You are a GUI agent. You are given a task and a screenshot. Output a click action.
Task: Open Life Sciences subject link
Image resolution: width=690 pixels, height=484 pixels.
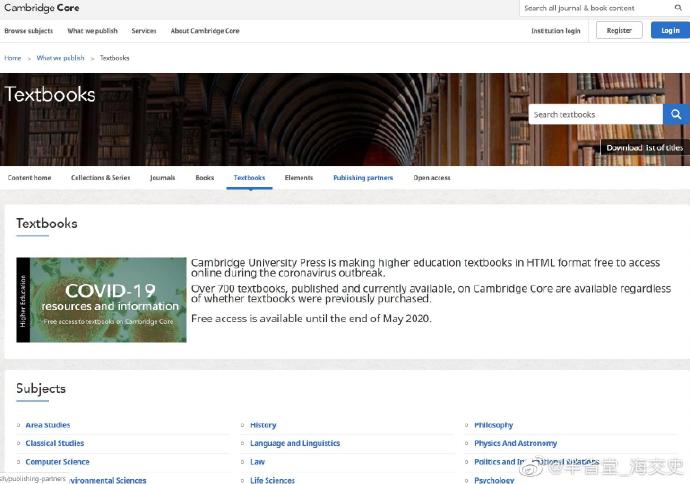pyautogui.click(x=272, y=480)
